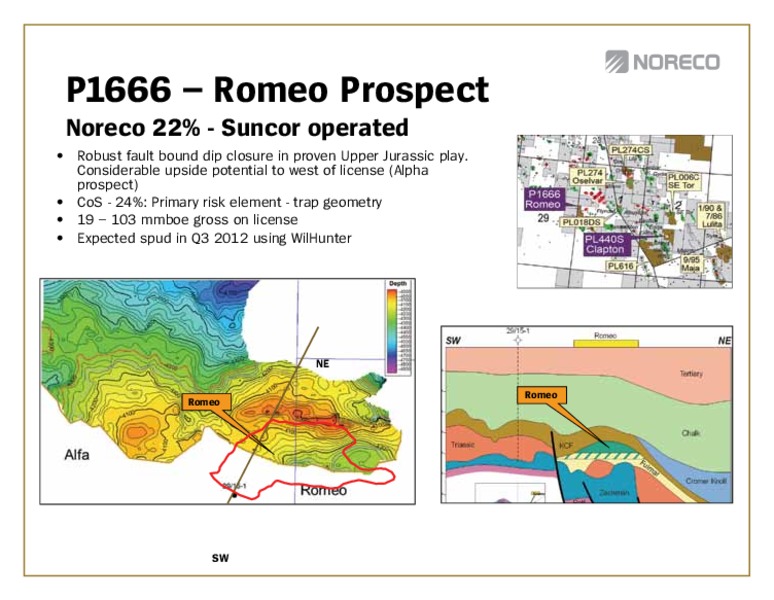This screenshot has height=600, width=774.
Task: Click the Noreco logo
Action: (662, 62)
